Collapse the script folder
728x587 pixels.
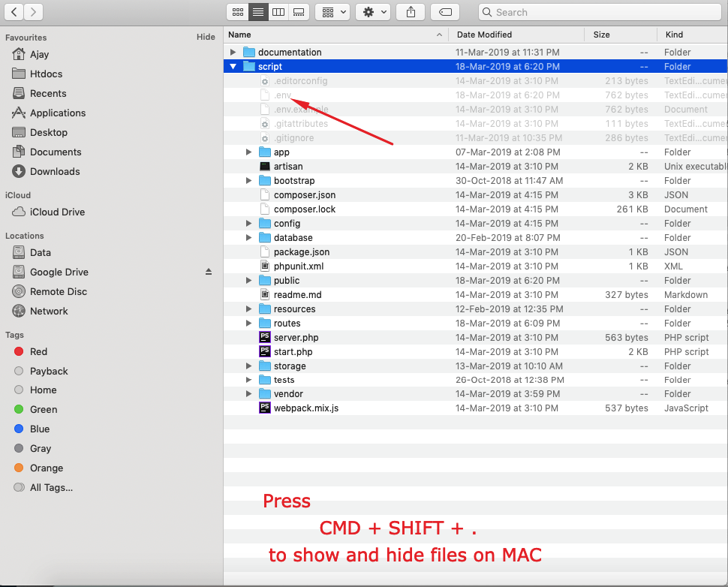(233, 66)
